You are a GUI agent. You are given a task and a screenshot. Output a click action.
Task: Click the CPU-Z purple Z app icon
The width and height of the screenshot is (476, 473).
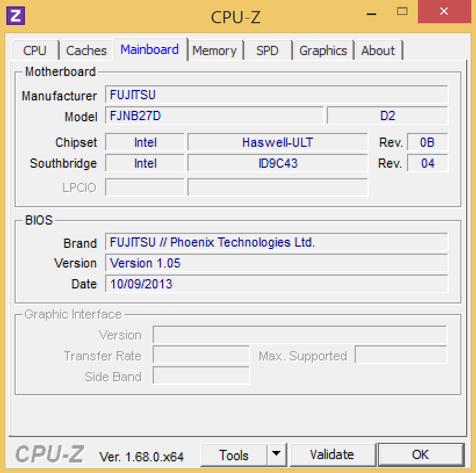click(16, 16)
